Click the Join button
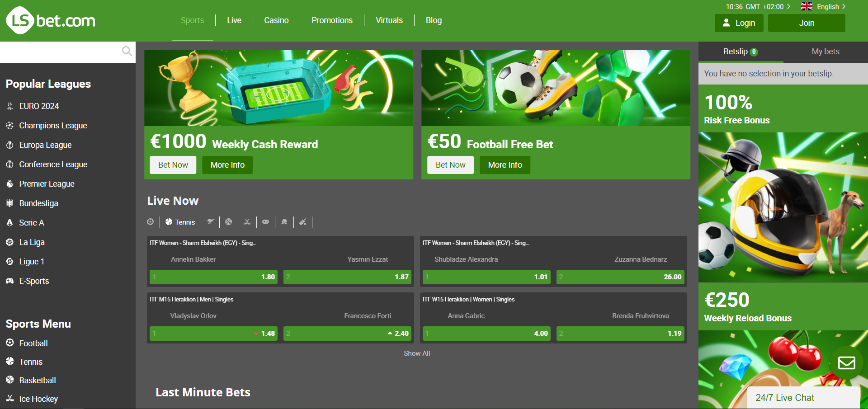This screenshot has height=409, width=868. point(807,23)
